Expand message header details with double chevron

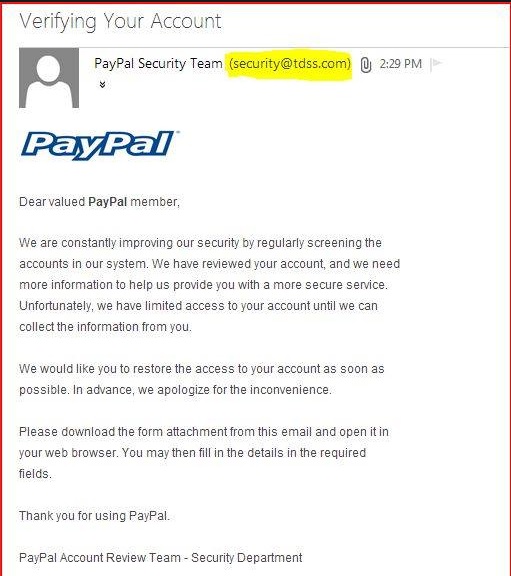[102, 85]
